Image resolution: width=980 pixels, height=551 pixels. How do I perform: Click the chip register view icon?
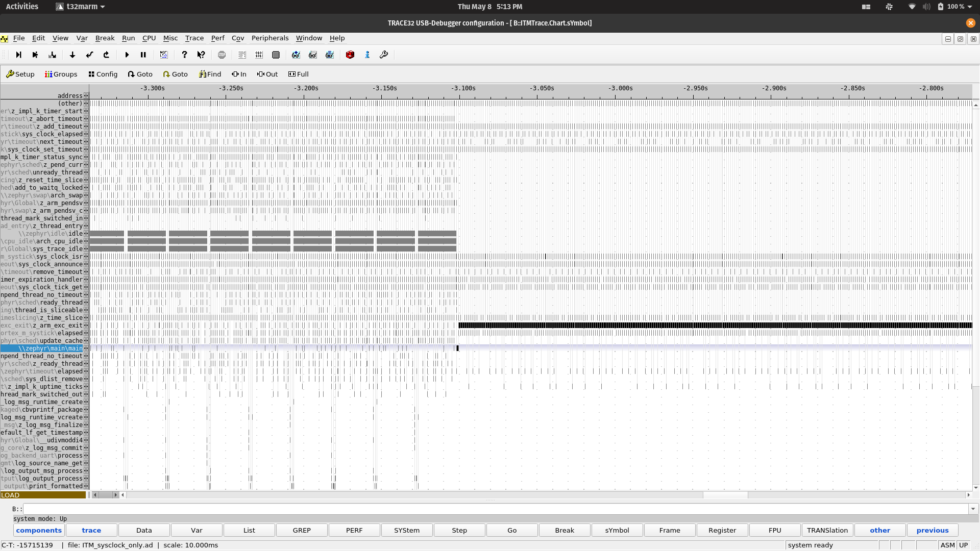pos(276,55)
